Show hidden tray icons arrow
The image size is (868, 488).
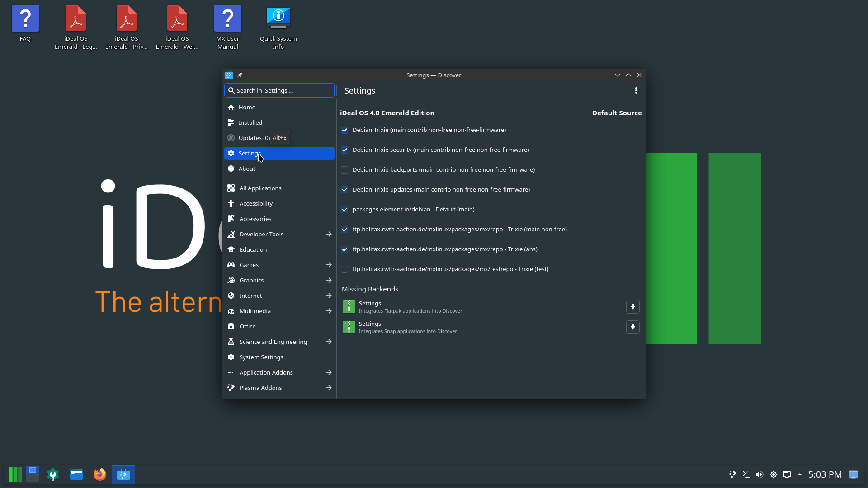coord(800,474)
